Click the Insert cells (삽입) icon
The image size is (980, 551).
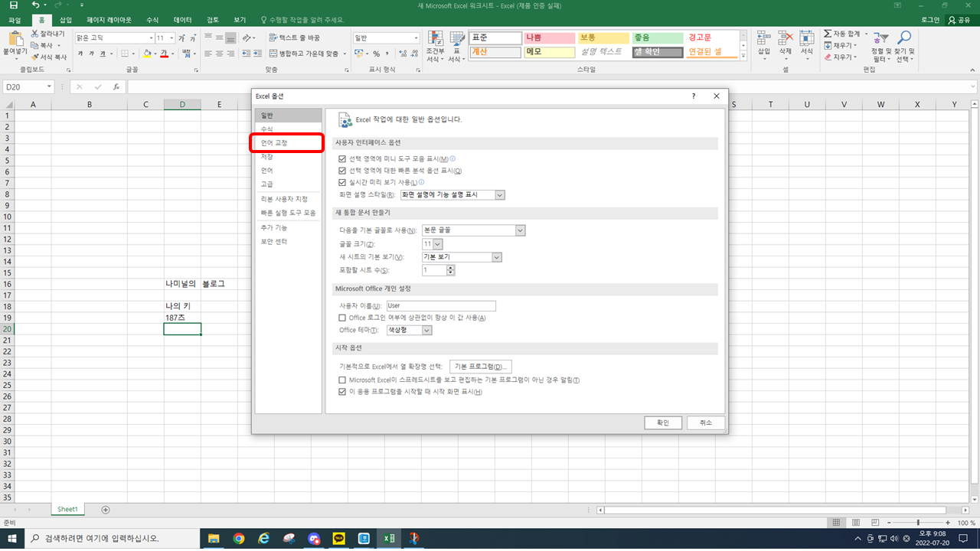pyautogui.click(x=763, y=38)
